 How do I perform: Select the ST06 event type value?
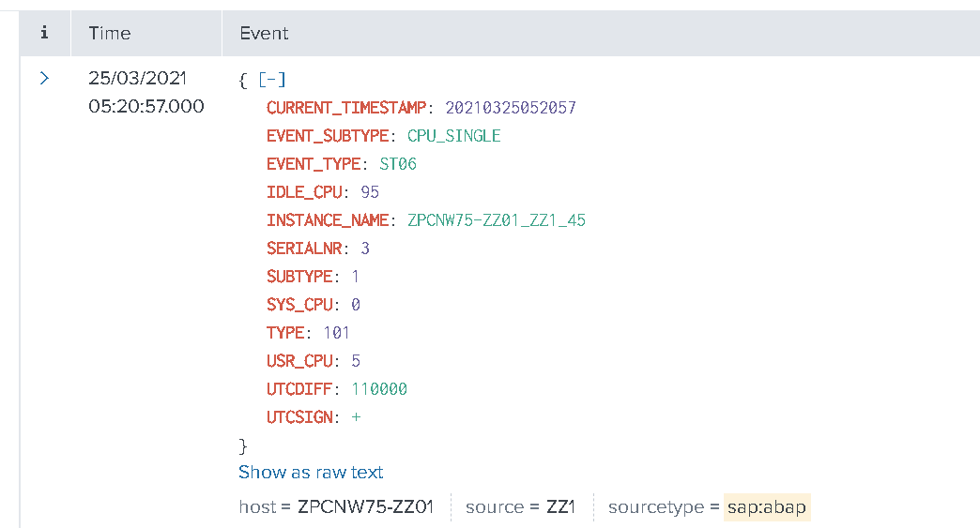pos(397,164)
